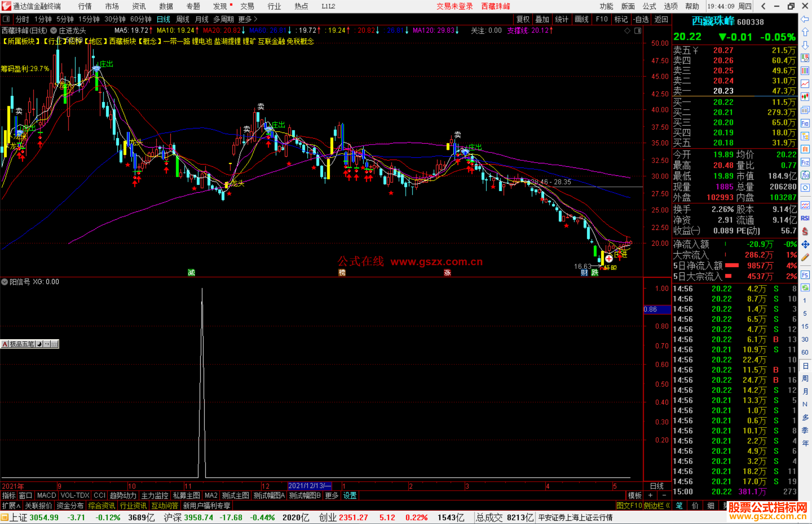Screen dimensions: 812x524
Task: Open 更多 indicators list at bottom
Action: 332,495
